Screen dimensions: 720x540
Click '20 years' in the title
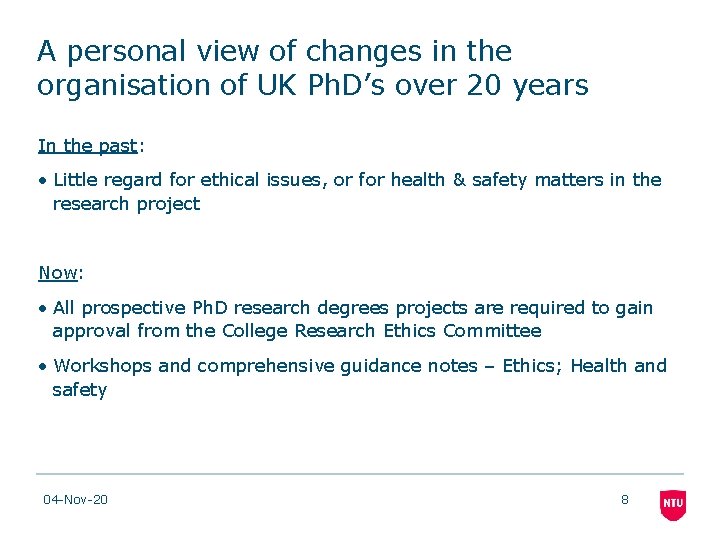[x=528, y=86]
